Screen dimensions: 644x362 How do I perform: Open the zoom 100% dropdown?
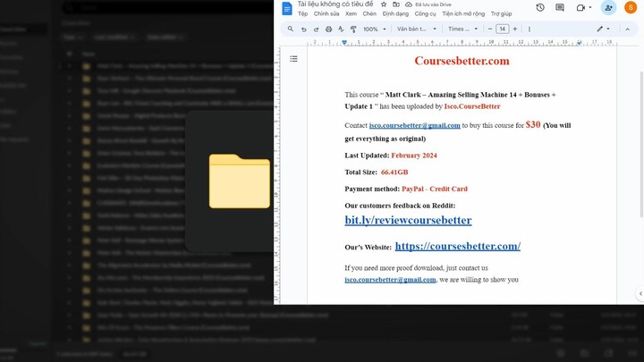point(375,29)
